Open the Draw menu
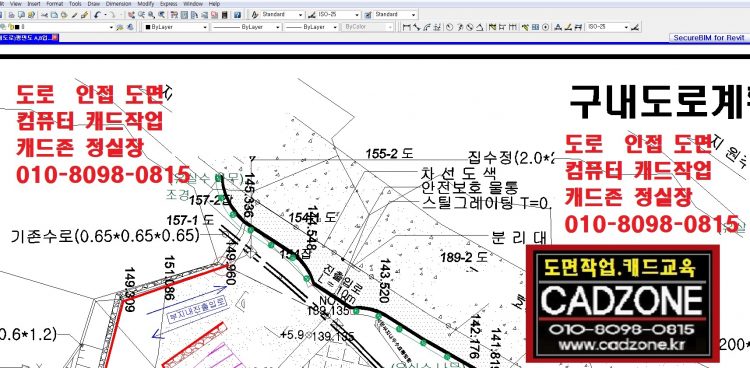 coord(94,3)
